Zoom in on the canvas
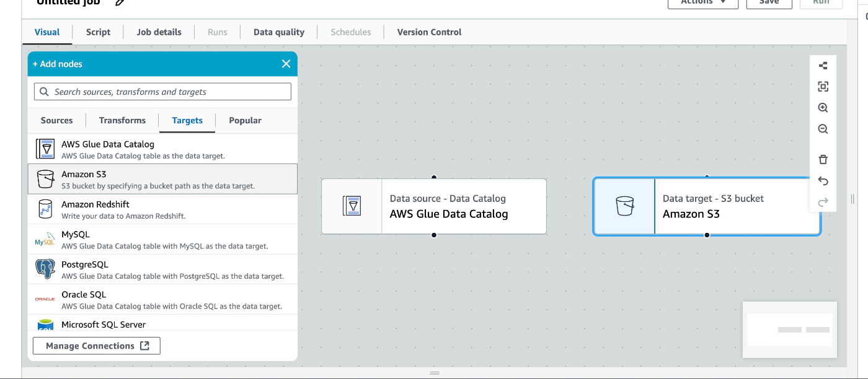868x379 pixels. click(x=823, y=108)
